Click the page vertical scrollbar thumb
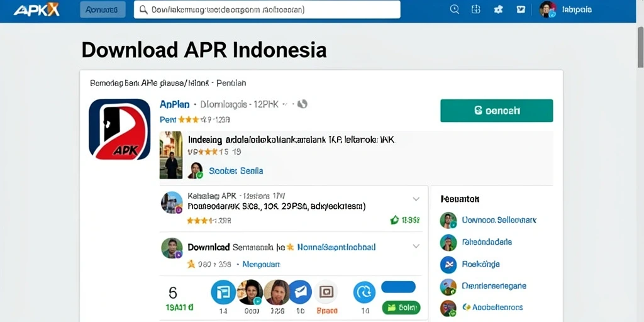The width and height of the screenshot is (644, 322). click(x=640, y=47)
